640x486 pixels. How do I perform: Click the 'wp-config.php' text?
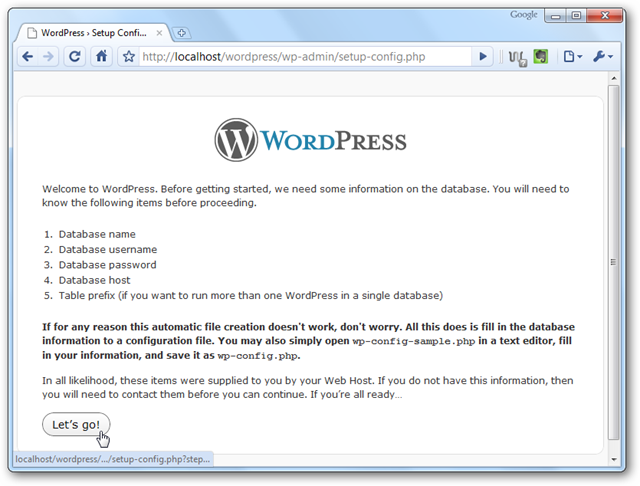click(257, 356)
